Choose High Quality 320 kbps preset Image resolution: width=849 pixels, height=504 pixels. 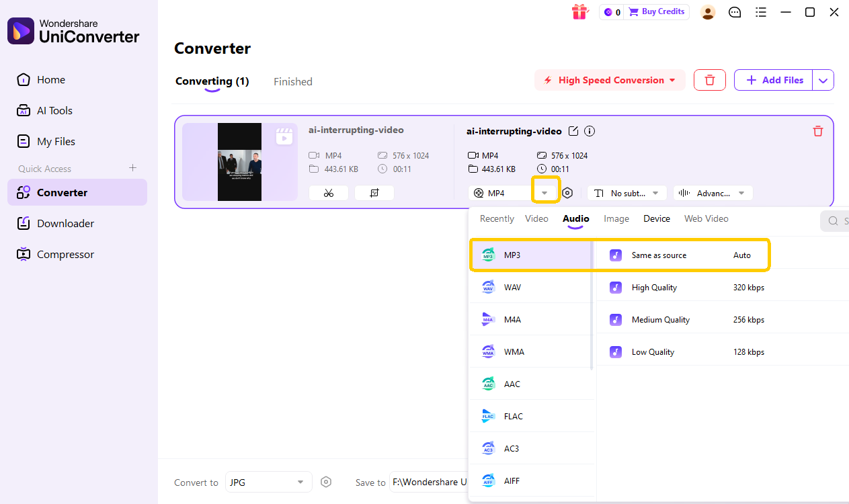tap(723, 287)
